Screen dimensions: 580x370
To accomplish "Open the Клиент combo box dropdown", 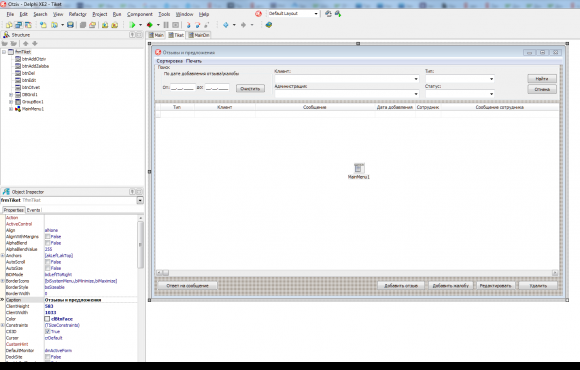I will tap(416, 79).
